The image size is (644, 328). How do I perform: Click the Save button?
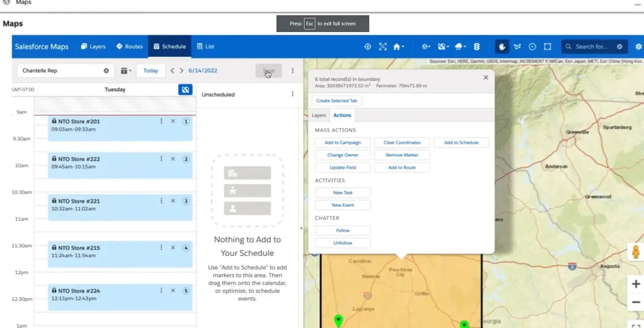click(x=269, y=71)
